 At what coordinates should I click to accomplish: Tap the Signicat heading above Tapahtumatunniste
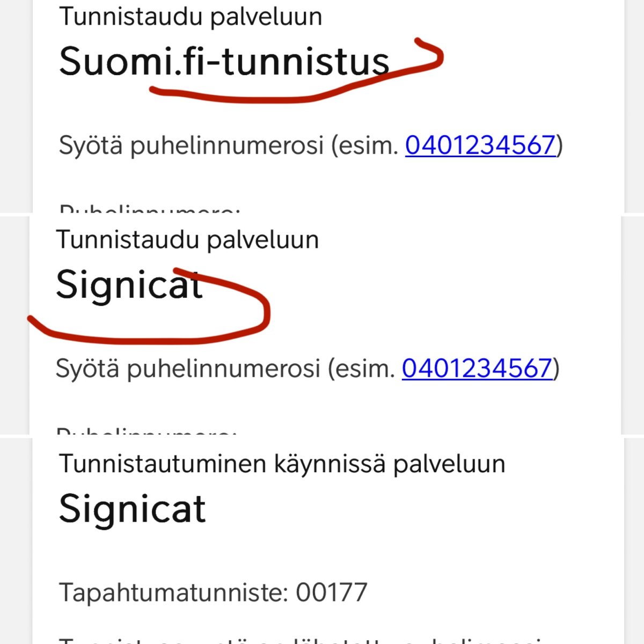point(132,508)
